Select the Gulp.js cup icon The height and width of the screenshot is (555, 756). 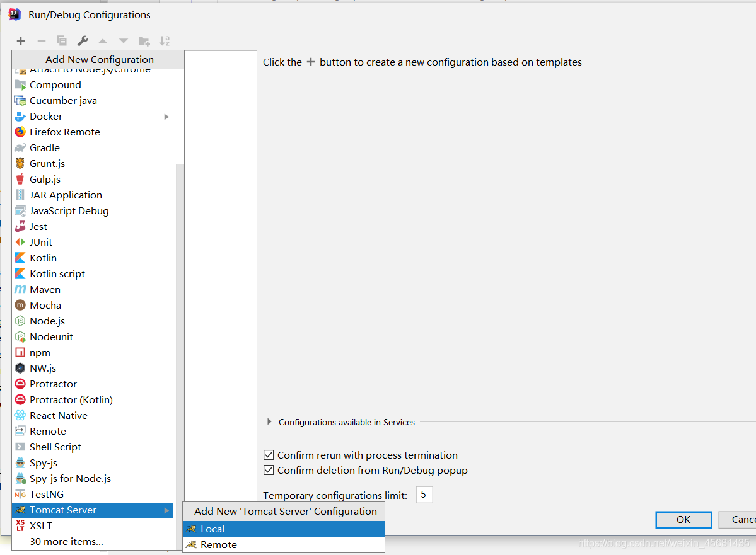[20, 179]
